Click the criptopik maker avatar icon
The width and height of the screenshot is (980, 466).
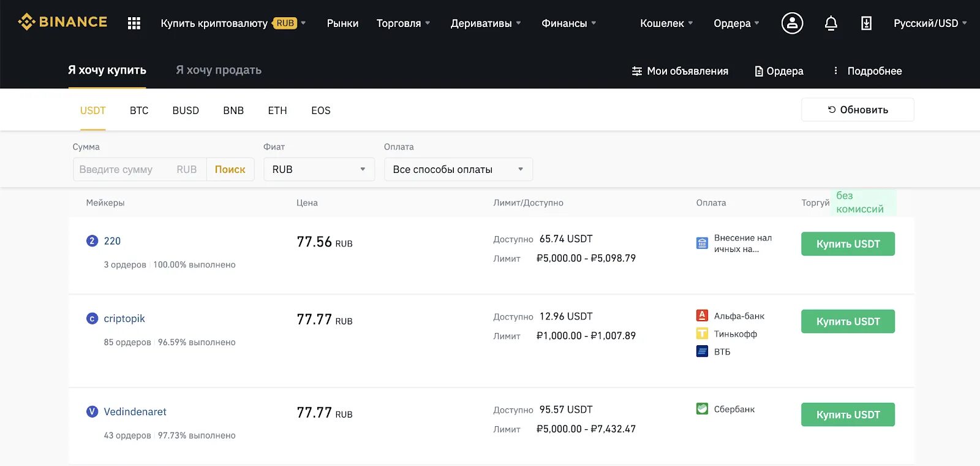pos(92,318)
